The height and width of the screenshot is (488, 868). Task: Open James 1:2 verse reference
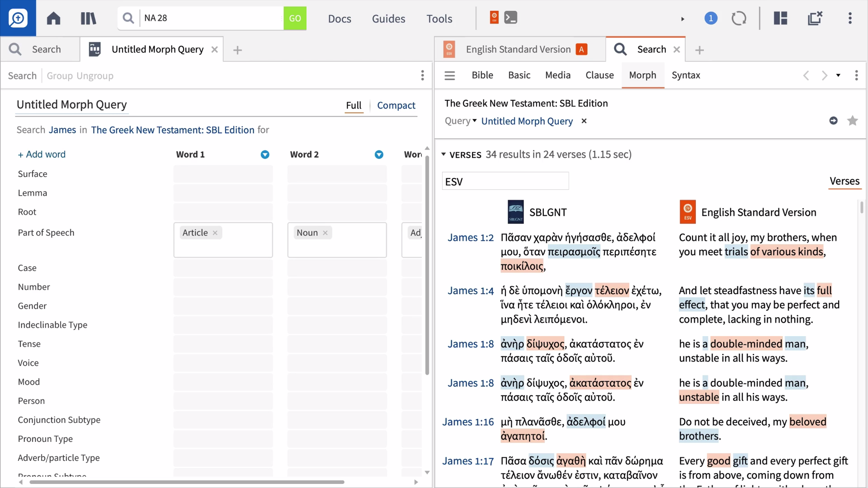[x=471, y=238]
